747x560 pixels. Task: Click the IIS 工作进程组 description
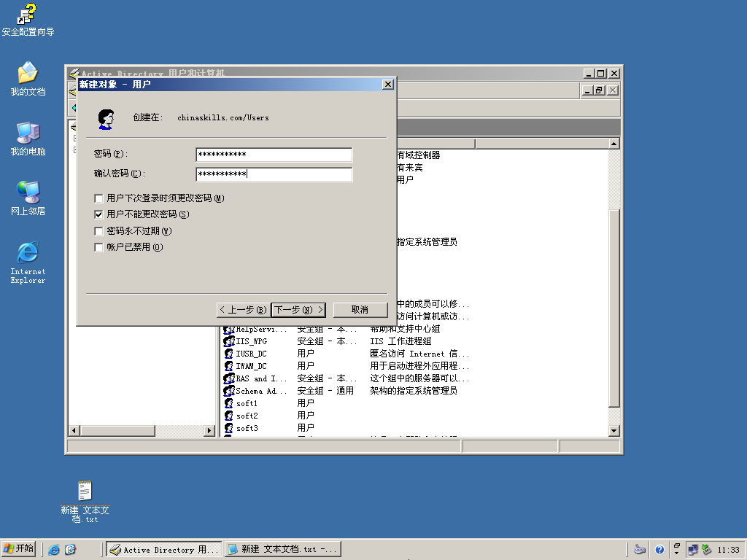pos(400,341)
